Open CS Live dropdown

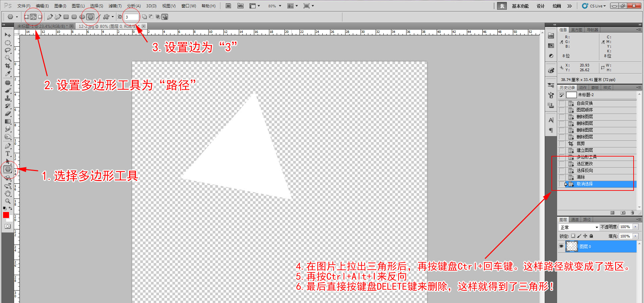pos(594,6)
